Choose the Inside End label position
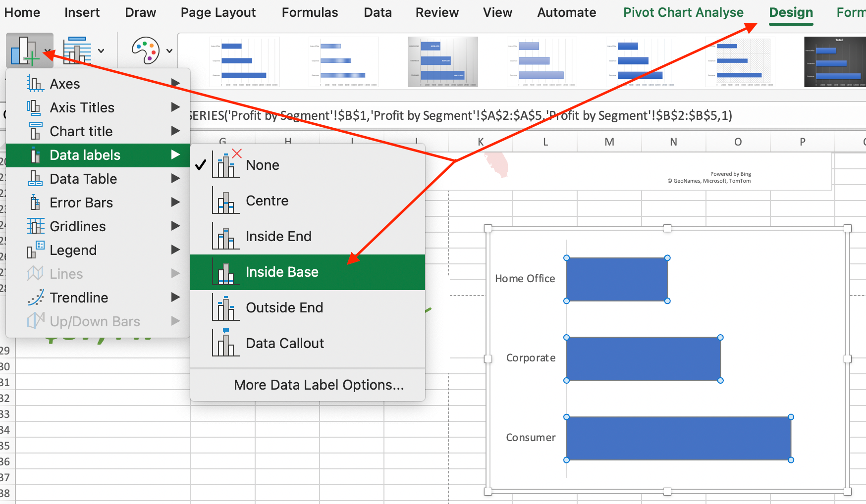Viewport: 866px width, 504px height. point(278,236)
